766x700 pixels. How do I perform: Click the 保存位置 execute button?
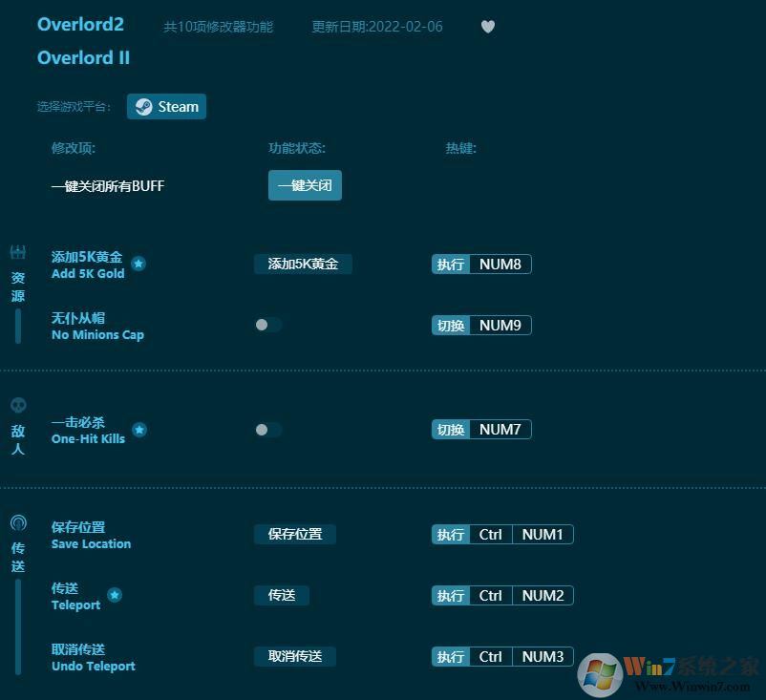pyautogui.click(x=295, y=535)
